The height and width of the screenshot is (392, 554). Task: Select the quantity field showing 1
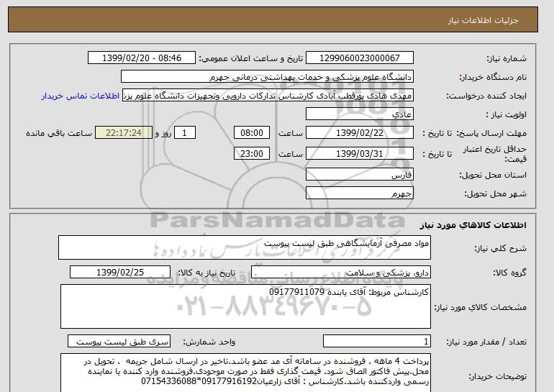pos(376,342)
